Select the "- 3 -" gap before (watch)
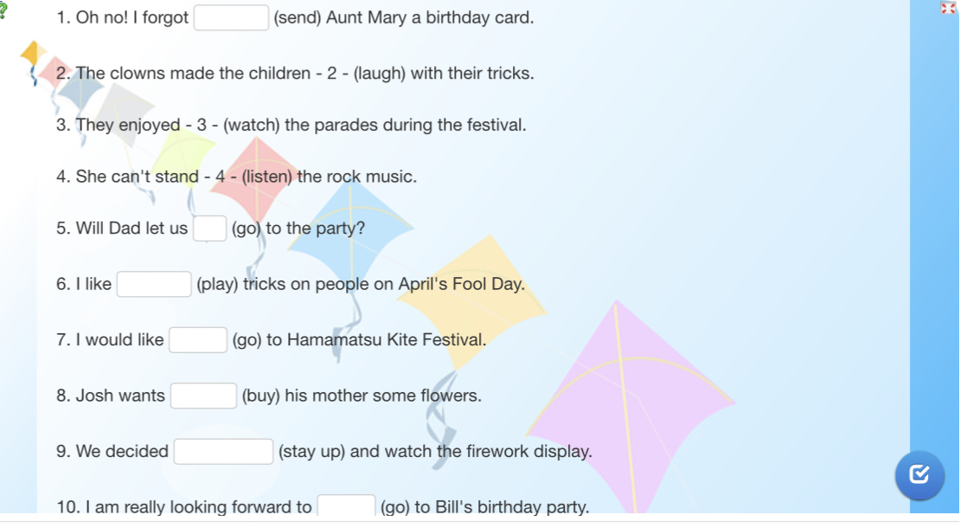This screenshot has height=528, width=980. (x=202, y=125)
